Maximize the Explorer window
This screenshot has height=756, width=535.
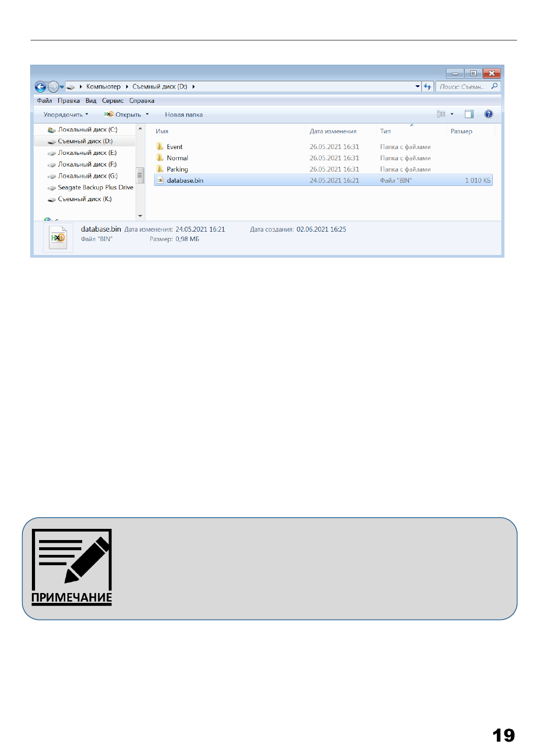coord(473,73)
